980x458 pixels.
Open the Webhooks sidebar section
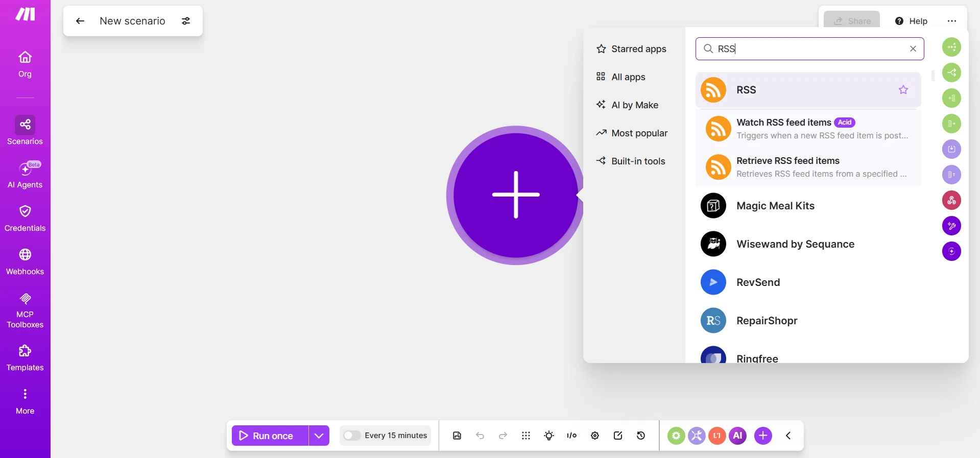[25, 262]
